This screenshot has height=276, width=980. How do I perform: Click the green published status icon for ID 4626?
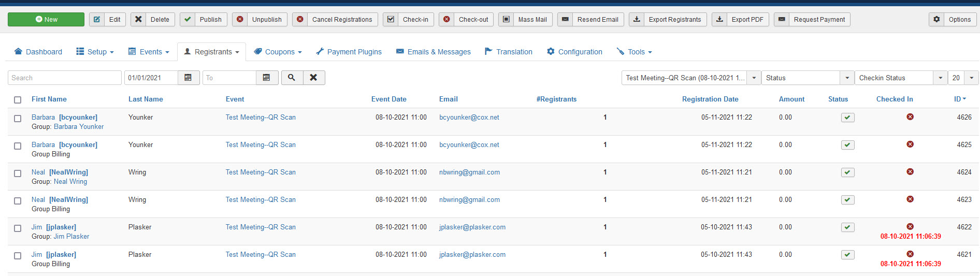(847, 118)
